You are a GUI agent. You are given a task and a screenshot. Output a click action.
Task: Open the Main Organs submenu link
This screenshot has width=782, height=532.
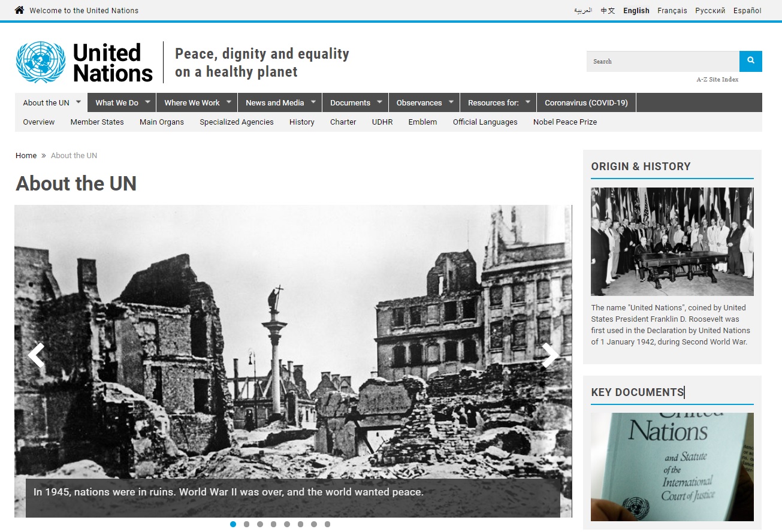coord(162,122)
